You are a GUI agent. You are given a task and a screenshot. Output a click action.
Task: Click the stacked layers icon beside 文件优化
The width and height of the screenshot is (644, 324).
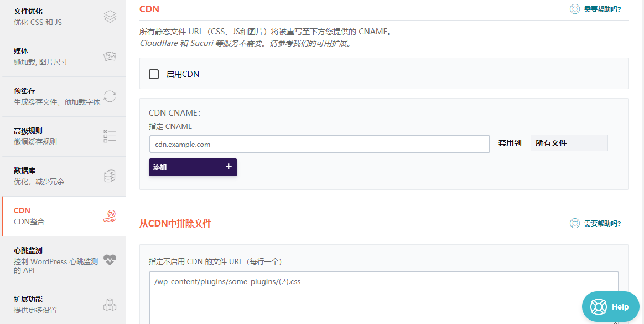click(x=110, y=17)
